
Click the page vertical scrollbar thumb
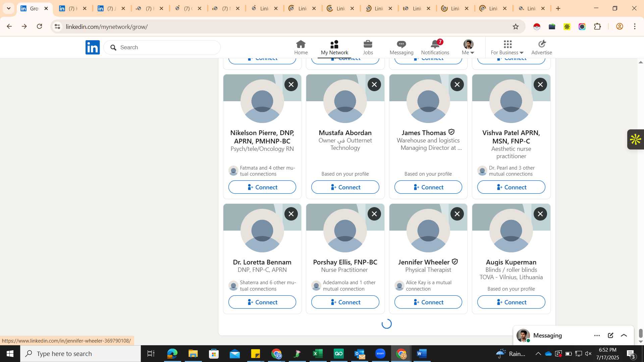pos(641,333)
